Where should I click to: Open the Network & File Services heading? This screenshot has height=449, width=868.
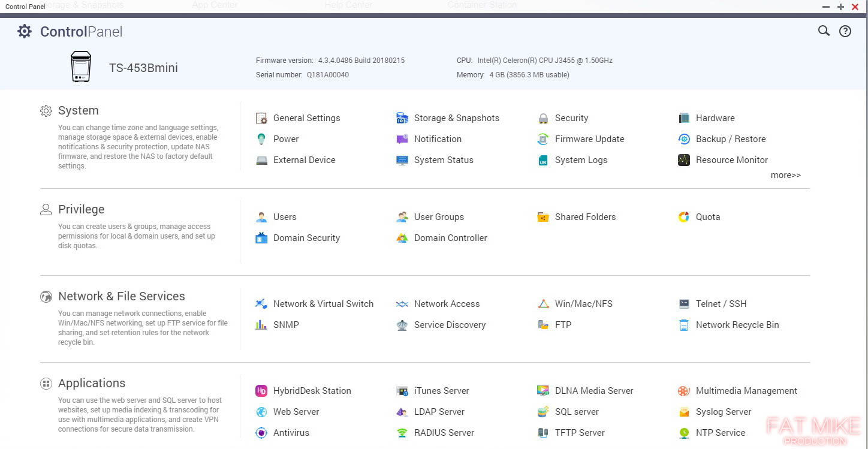tap(122, 296)
